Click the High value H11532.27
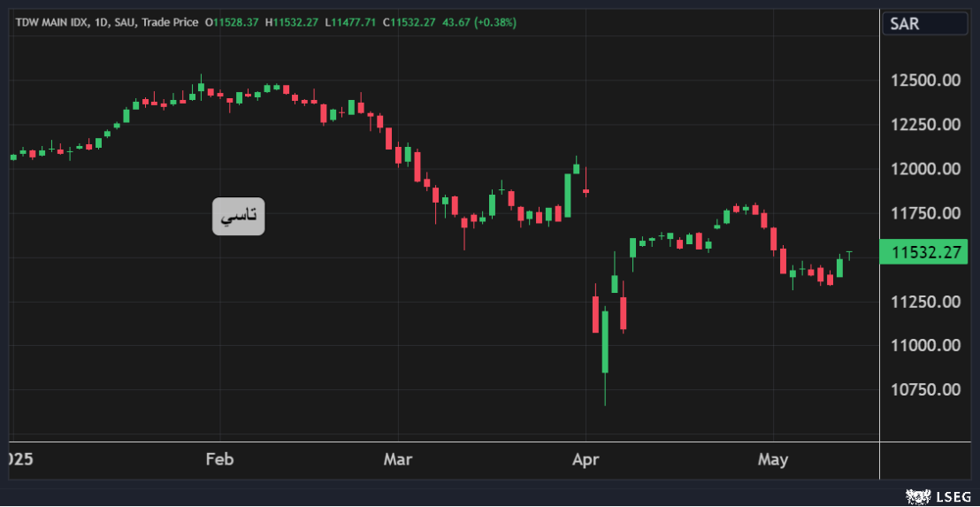 tap(291, 21)
